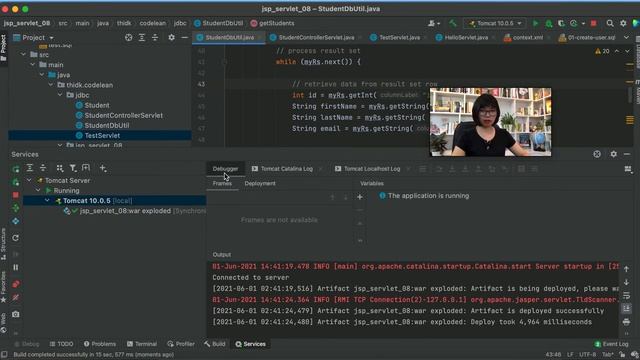Click the locate-in-project target icon
The width and height of the screenshot is (640, 360).
(x=129, y=38)
